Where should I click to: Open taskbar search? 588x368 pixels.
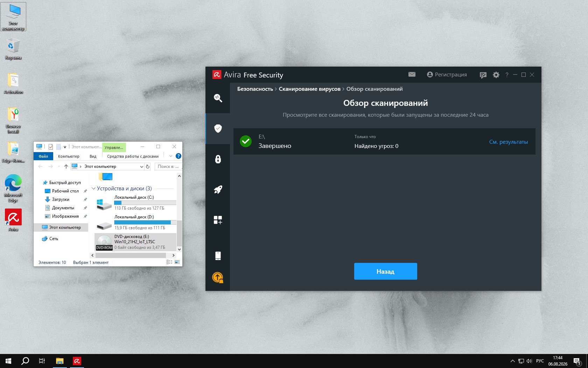coord(25,361)
